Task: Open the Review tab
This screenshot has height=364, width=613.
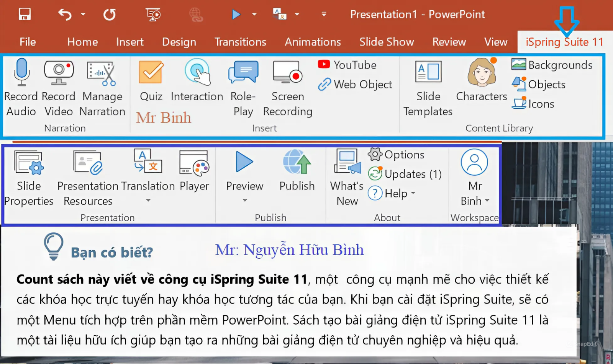Action: (449, 42)
